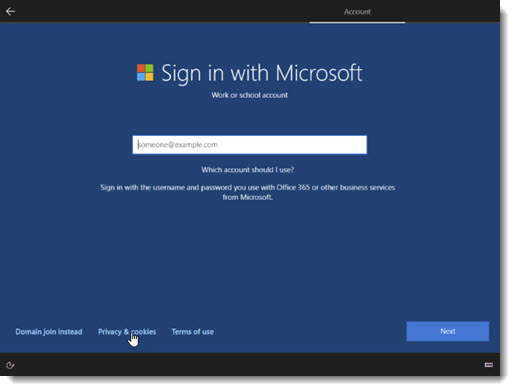Open the on-screen keyboard icon

489,365
